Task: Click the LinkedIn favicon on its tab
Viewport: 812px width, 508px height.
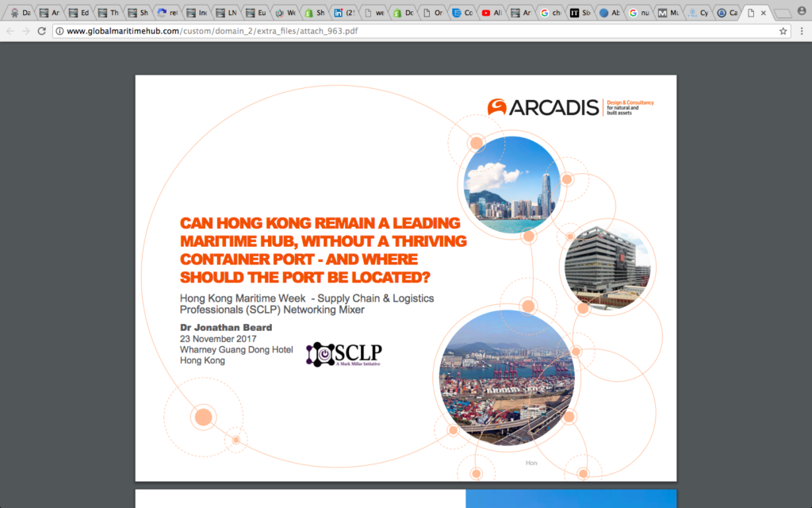Action: click(339, 12)
